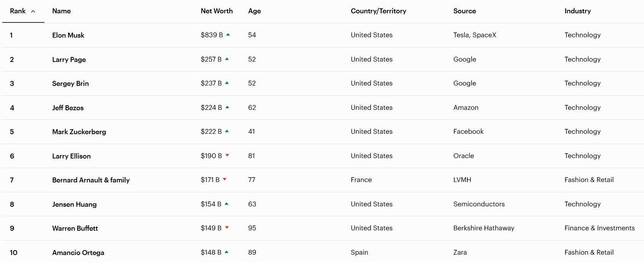Click green up arrow beside Jensen Huang's $154 B
Screen dimensions: 644x263
pos(226,204)
